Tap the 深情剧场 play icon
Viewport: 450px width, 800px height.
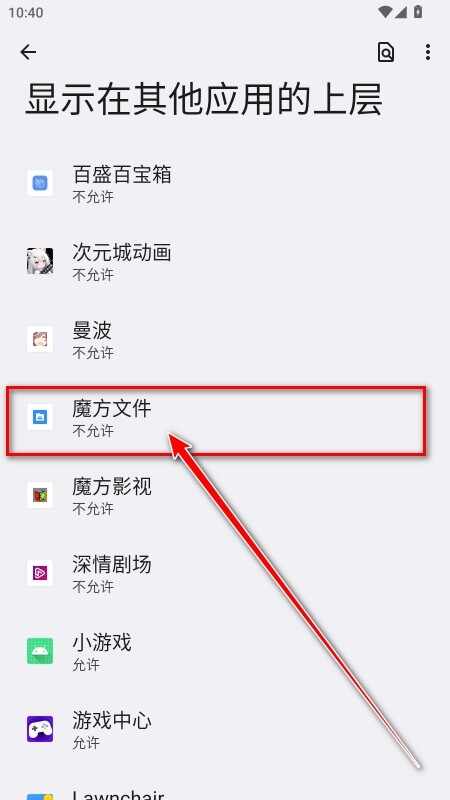click(40, 573)
